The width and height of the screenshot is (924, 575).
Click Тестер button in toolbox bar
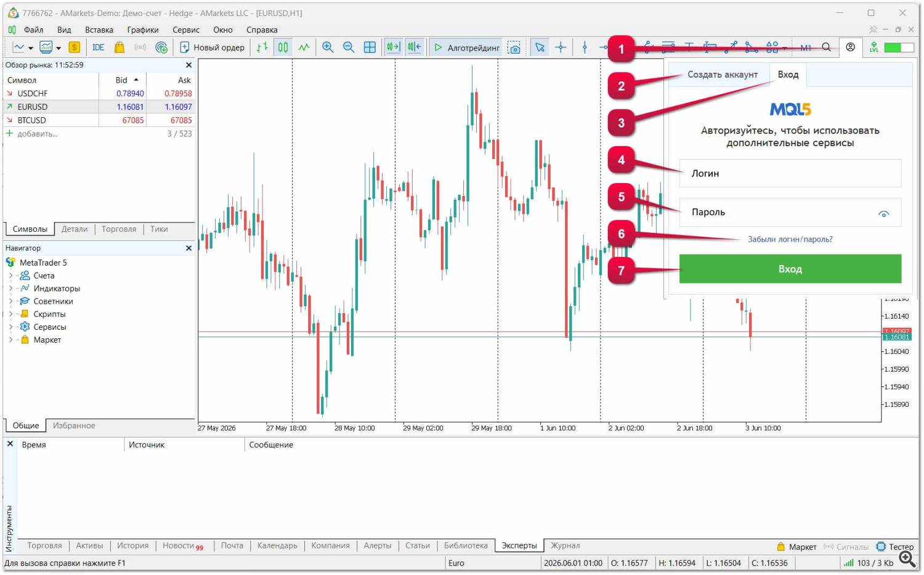click(895, 547)
